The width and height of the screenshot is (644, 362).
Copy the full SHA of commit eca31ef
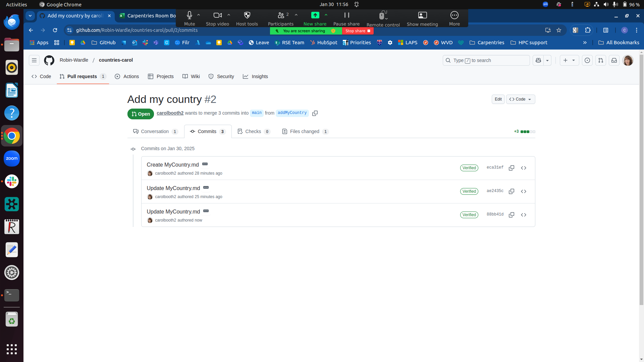pos(512,168)
